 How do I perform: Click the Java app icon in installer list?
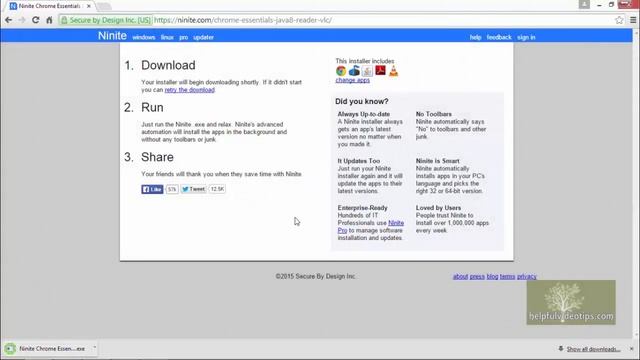tap(367, 71)
